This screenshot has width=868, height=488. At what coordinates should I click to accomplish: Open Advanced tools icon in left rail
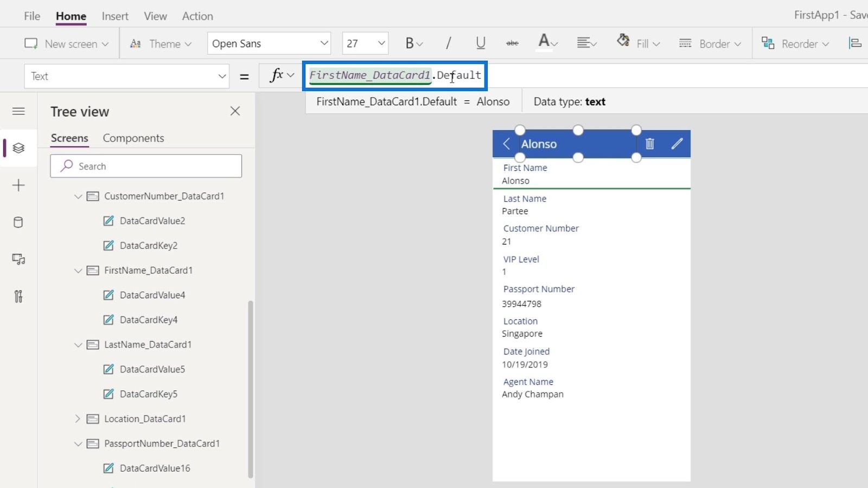18,296
